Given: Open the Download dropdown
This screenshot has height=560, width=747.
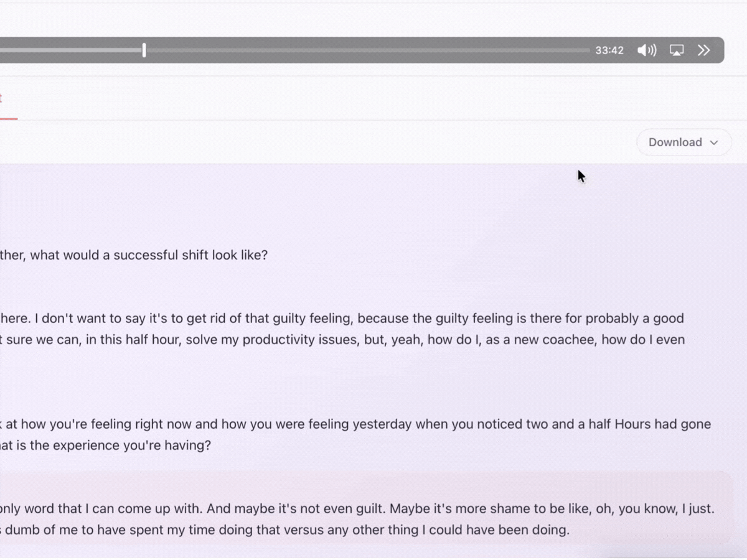Looking at the screenshot, I should click(x=684, y=142).
